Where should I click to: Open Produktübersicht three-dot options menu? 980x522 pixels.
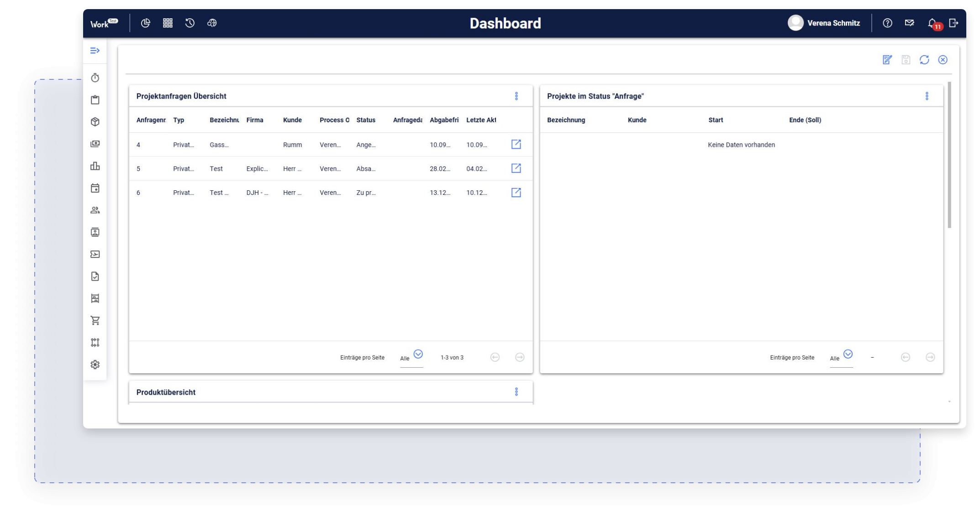pos(516,392)
